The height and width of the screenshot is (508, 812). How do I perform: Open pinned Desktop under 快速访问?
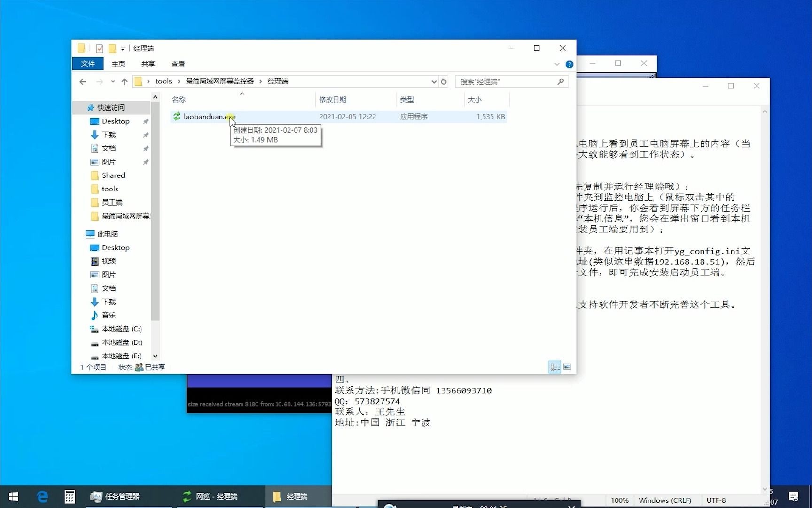click(x=116, y=121)
